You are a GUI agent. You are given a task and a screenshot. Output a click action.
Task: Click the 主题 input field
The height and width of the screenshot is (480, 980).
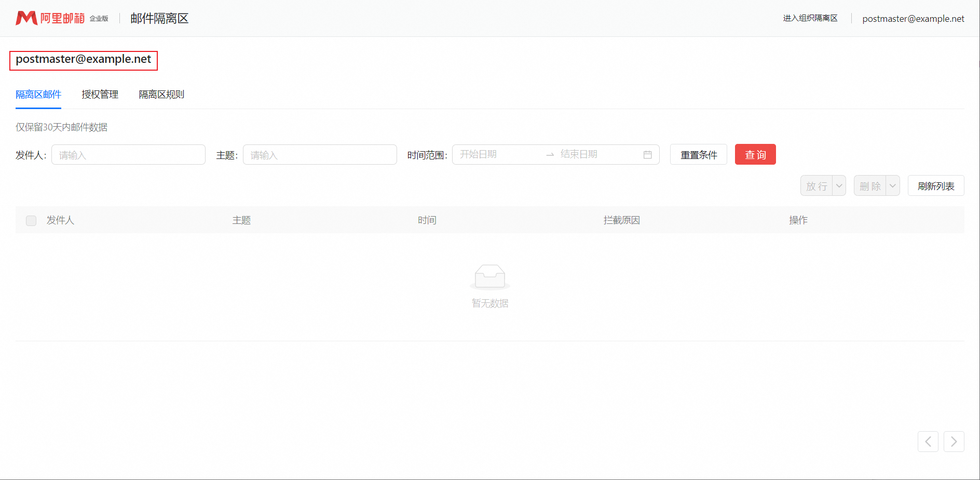[x=320, y=155]
